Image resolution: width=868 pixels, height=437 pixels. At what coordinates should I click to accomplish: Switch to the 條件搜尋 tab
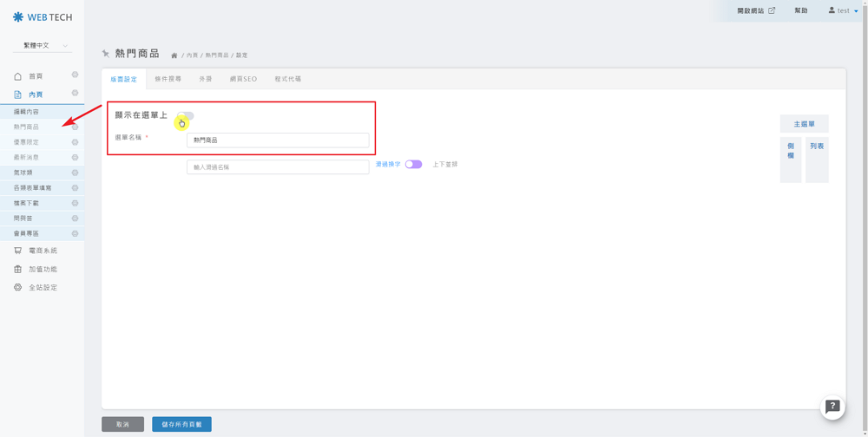[168, 79]
